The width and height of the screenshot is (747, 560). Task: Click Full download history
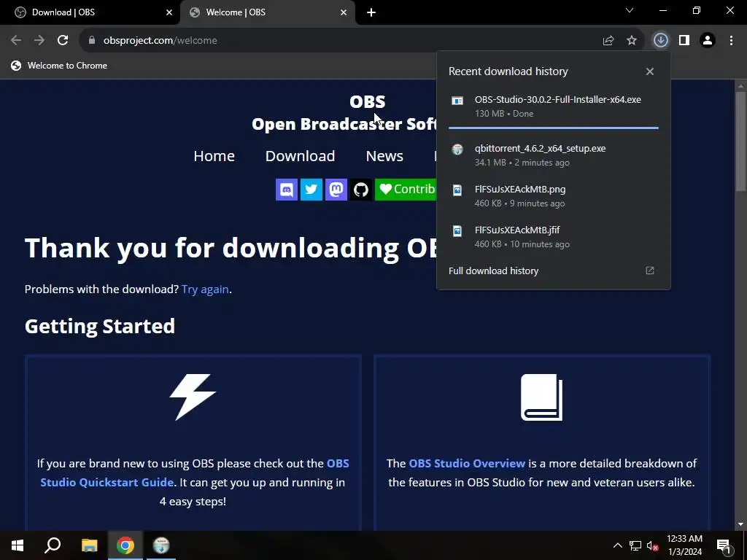click(x=494, y=271)
